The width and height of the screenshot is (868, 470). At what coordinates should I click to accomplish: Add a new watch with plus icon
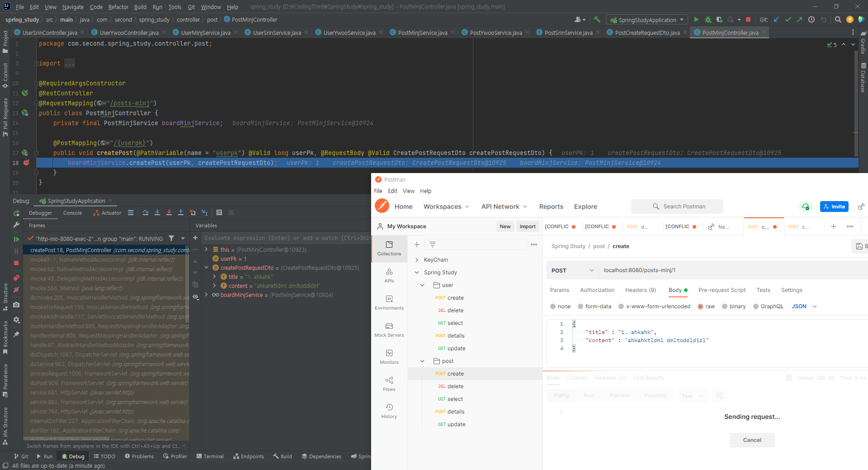tap(195, 238)
